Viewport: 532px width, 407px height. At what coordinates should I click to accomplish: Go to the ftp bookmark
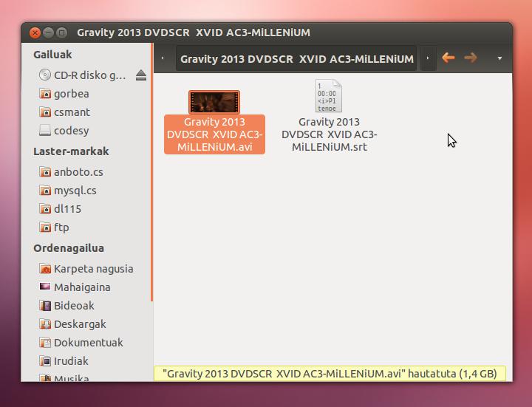pos(61,228)
